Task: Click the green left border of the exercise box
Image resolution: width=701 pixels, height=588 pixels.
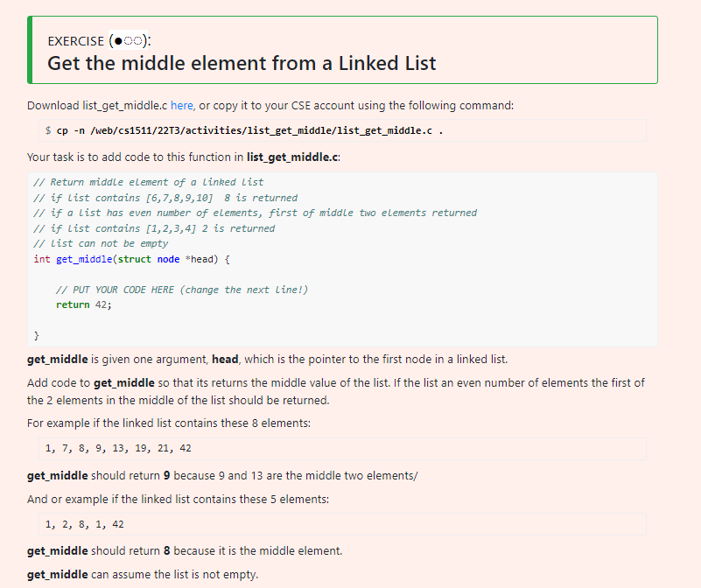Action: [x=29, y=48]
